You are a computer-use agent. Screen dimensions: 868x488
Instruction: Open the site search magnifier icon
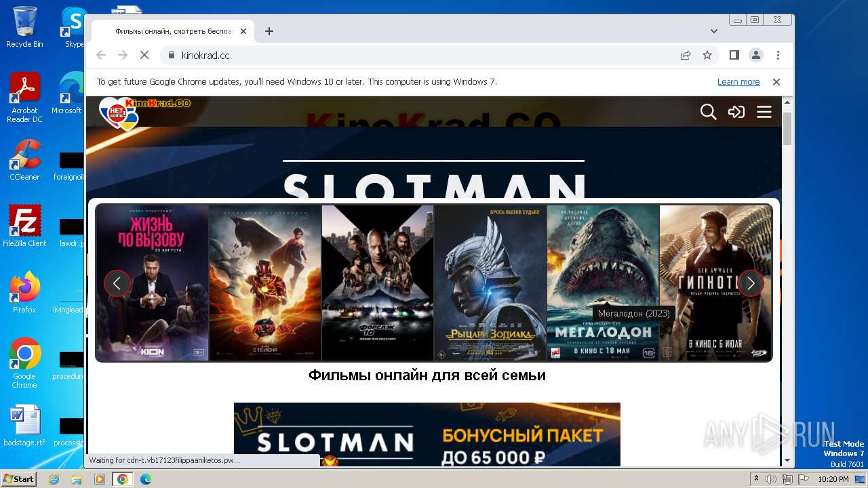click(708, 112)
